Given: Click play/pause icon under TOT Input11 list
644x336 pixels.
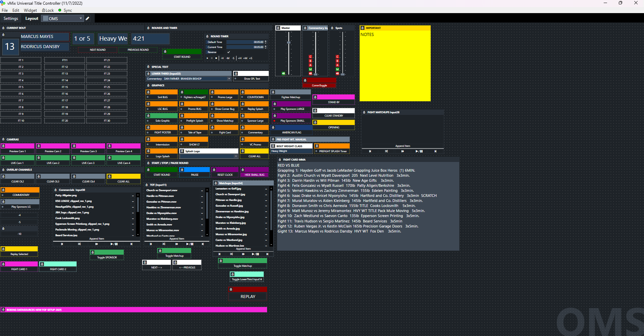Looking at the screenshot, I should [x=189, y=244].
